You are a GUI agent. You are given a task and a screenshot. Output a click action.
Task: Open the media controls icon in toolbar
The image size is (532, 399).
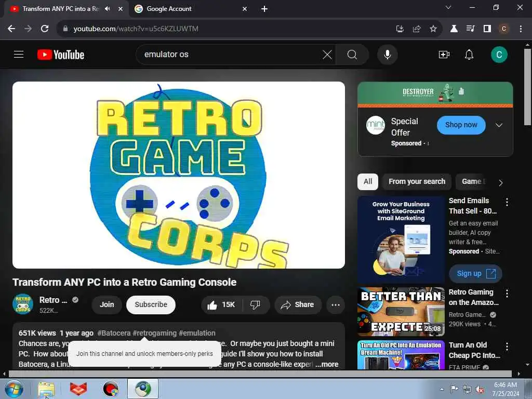coord(470,29)
